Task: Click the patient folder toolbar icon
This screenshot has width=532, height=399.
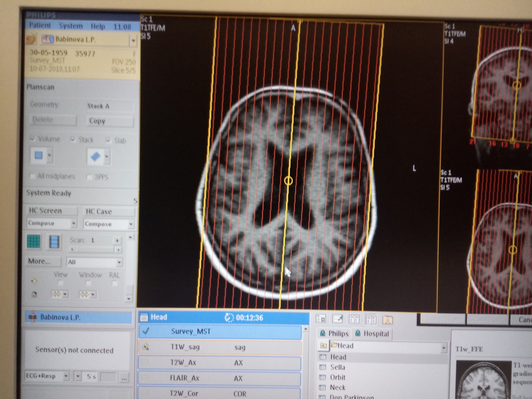Action: [387, 320]
